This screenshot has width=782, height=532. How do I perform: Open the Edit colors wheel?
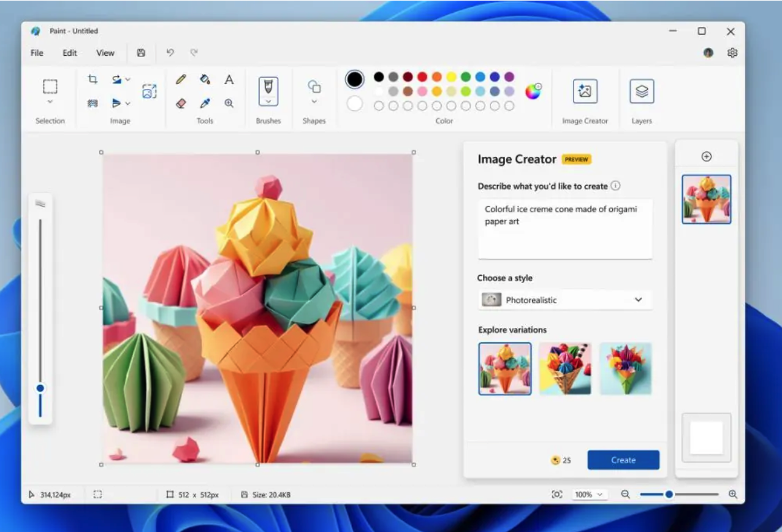[534, 92]
